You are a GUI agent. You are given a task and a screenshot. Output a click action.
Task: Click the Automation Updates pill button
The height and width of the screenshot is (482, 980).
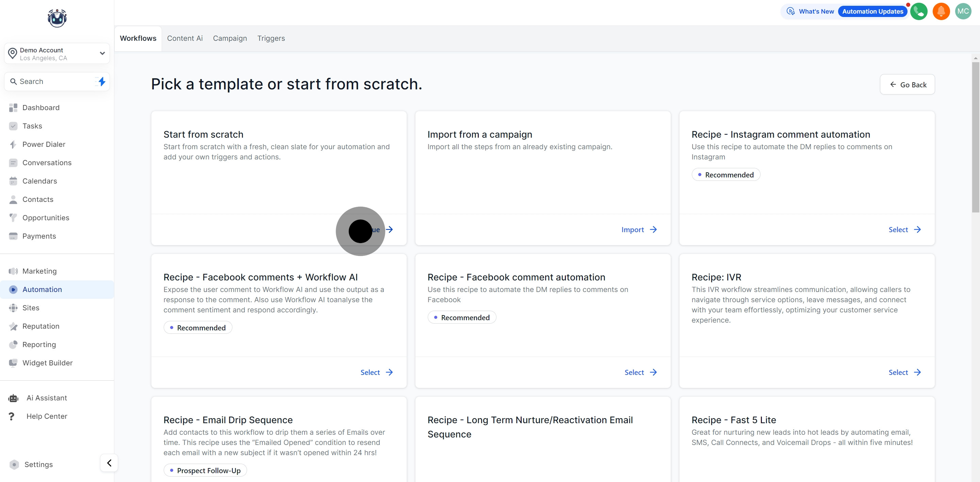tap(872, 12)
